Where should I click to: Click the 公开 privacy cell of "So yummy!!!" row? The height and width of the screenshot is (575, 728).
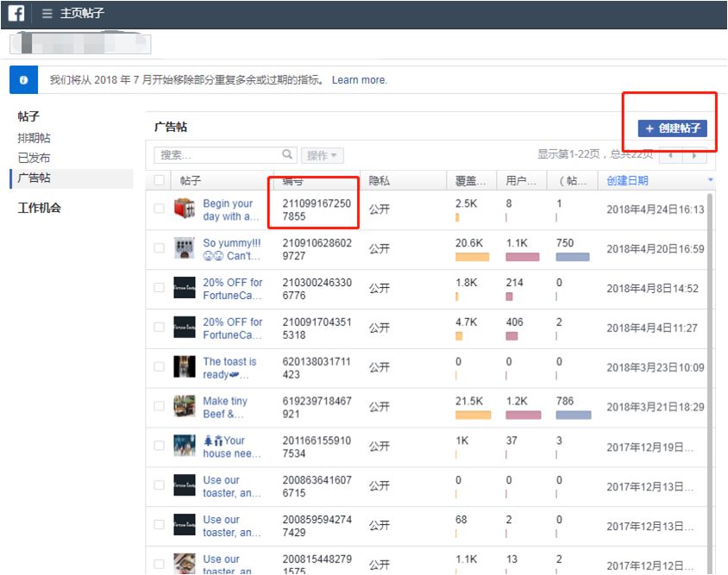pos(379,249)
